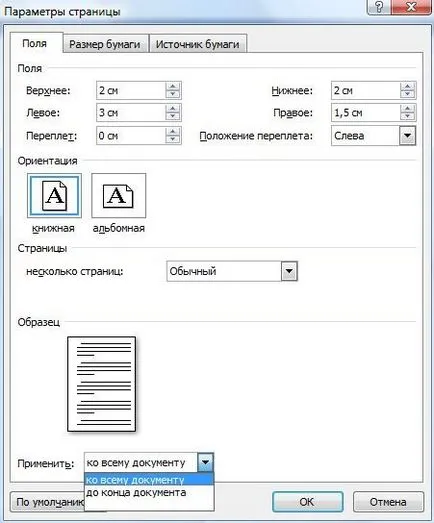Screen dimensions: 434x523
Task: Click the help question mark icon
Action: (378, 7)
